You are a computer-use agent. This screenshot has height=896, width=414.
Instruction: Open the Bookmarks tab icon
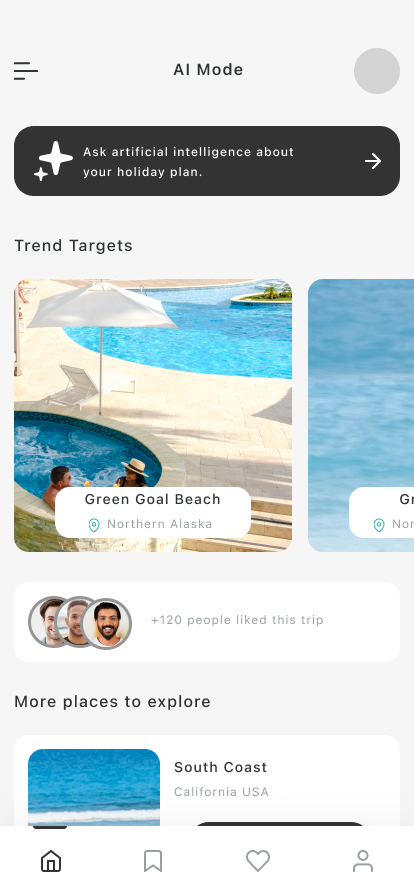153,861
